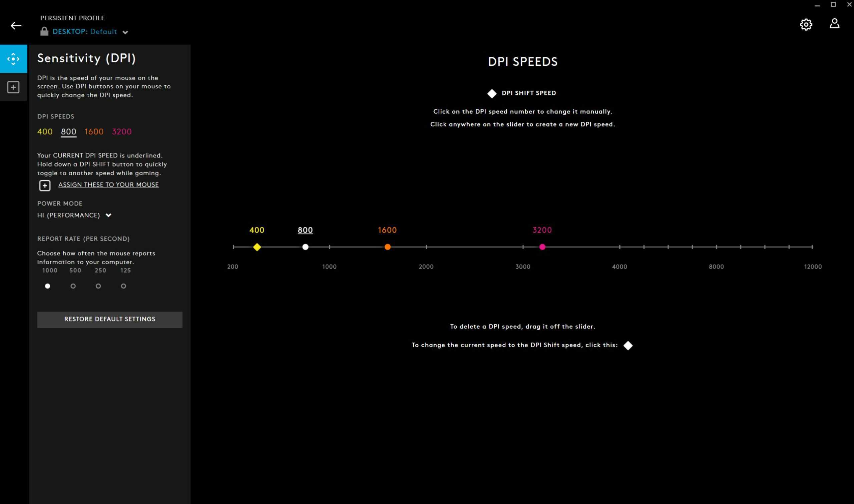Click ASSIGN THESE TO YOUR MOUSE link

click(108, 184)
